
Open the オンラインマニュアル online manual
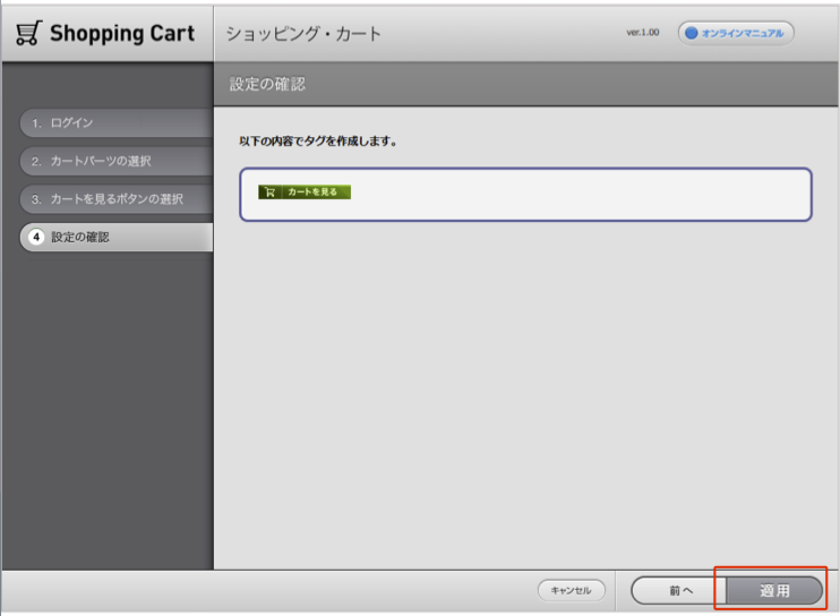pyautogui.click(x=736, y=33)
